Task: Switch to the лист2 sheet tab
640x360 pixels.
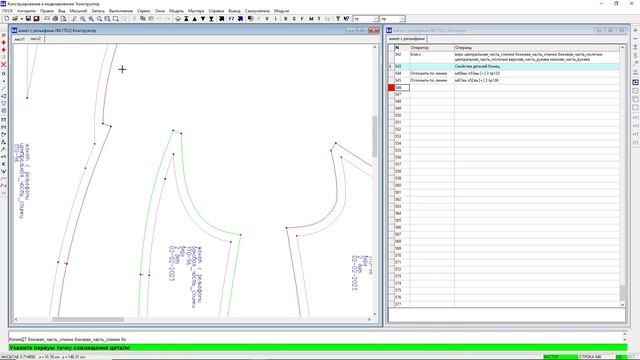Action: [x=36, y=39]
